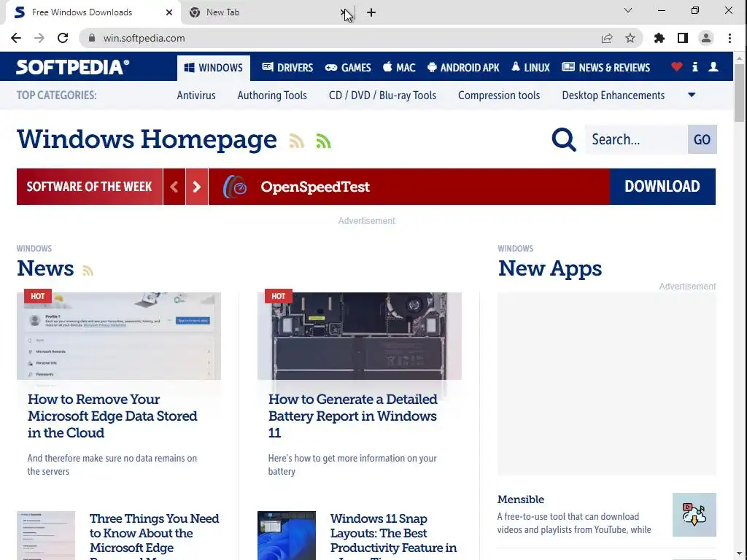Open the News & Reviews section
747x560 pixels.
[x=605, y=68]
